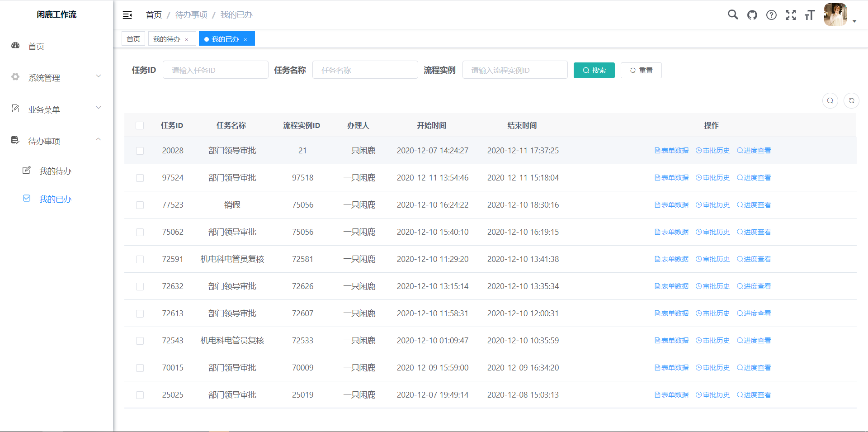Toggle fullscreen mode icon
Screen dimensions: 868x432
click(x=791, y=15)
